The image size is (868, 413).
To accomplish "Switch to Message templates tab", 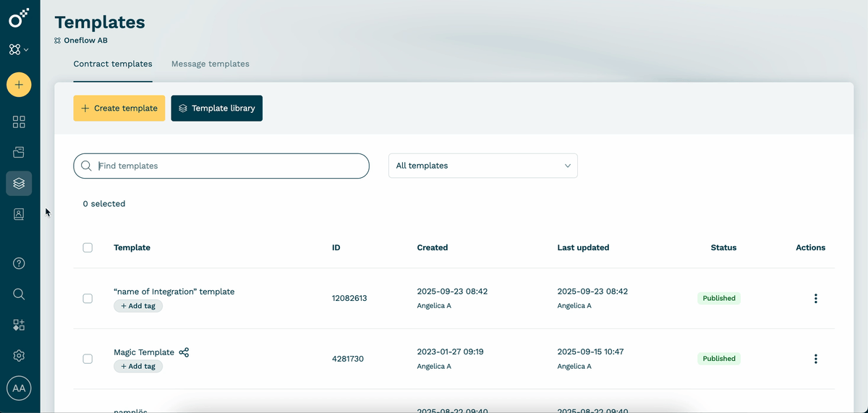I will (x=210, y=64).
